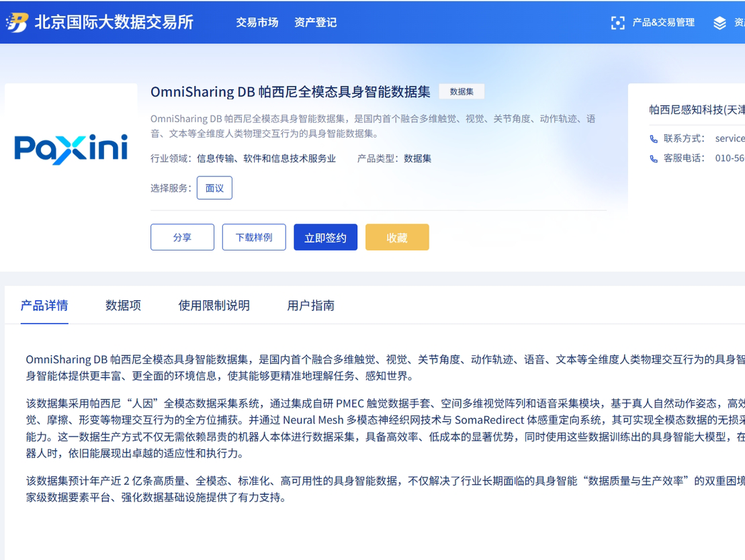
Task: Click the 收藏 button
Action: (x=397, y=237)
